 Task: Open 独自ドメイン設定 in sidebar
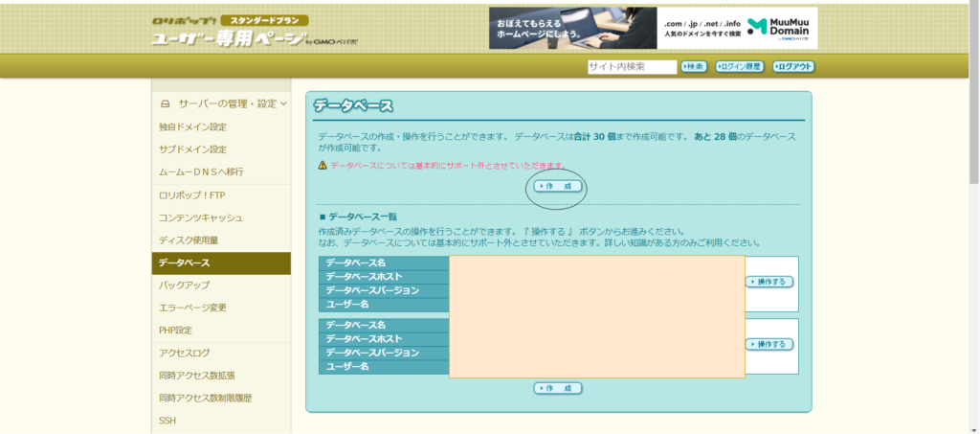point(193,126)
